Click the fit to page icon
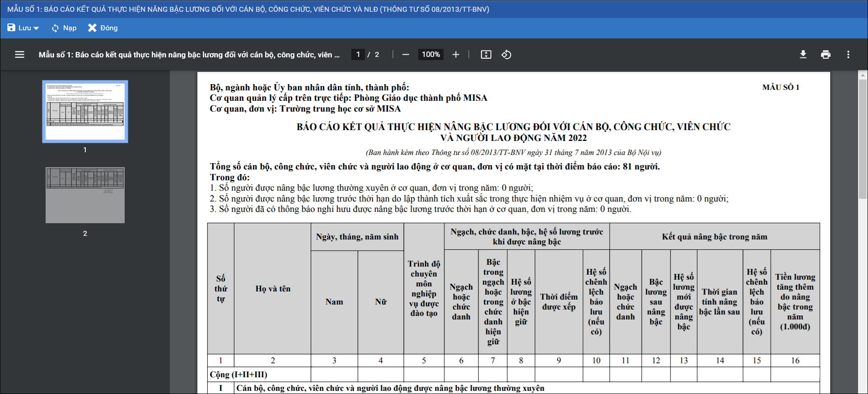This screenshot has width=868, height=394. click(486, 55)
